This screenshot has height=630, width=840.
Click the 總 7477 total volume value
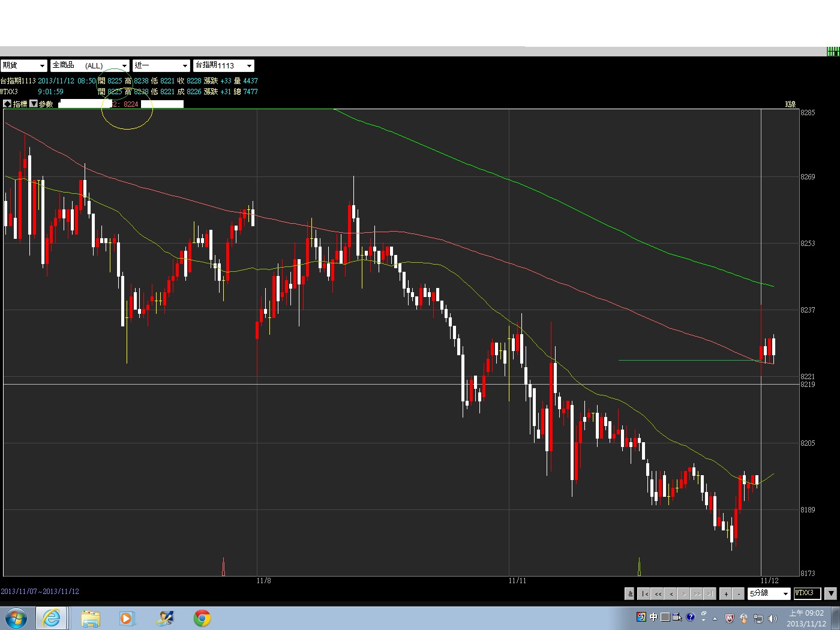(x=245, y=92)
